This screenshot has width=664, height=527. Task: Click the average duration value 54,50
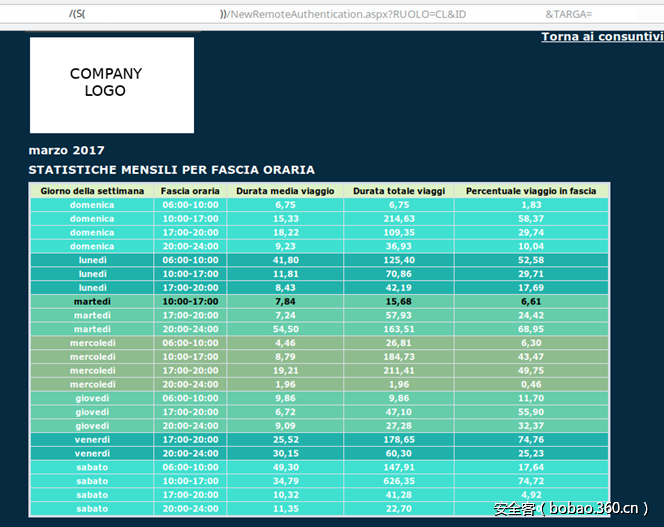[285, 329]
